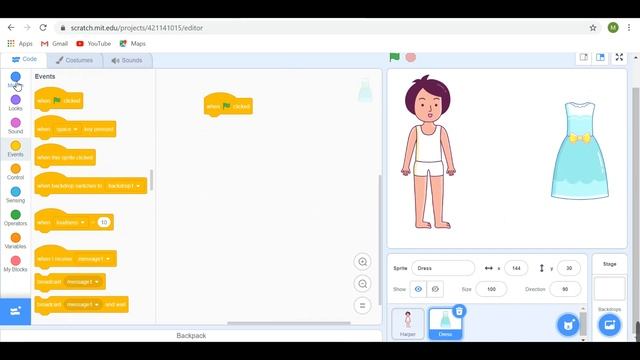640x360 pixels.
Task: Select the Dress sprite thumbnail
Action: [x=445, y=323]
